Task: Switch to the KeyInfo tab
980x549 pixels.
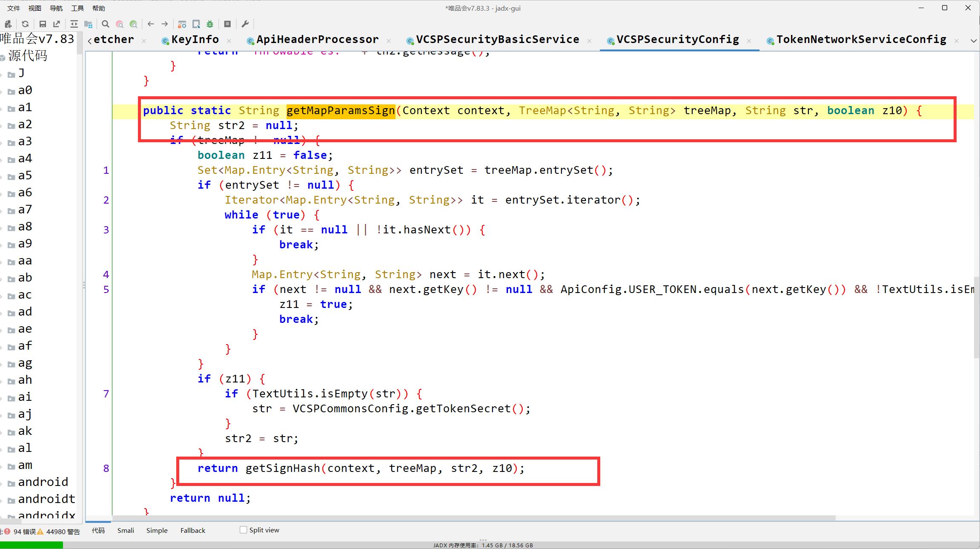Action: click(195, 40)
